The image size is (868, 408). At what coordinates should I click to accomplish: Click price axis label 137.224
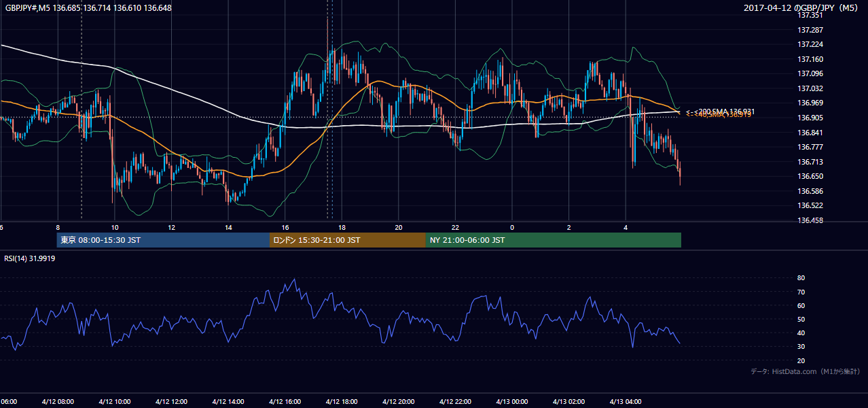click(x=811, y=44)
